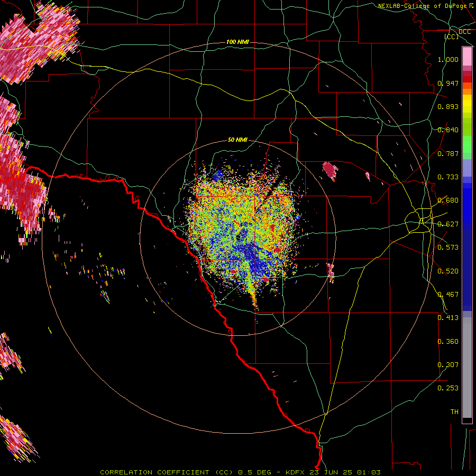Select the 0.733 legend value
The width and height of the screenshot is (476, 476).
coord(448,177)
